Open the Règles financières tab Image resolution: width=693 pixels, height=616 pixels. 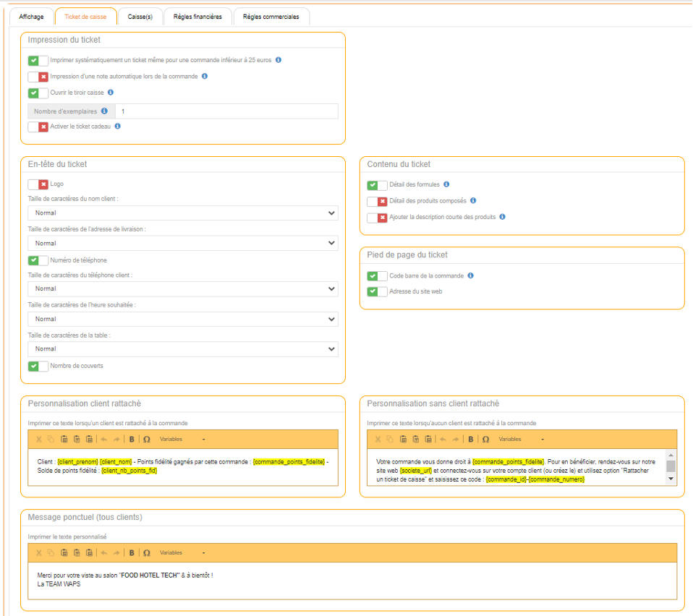pyautogui.click(x=197, y=17)
